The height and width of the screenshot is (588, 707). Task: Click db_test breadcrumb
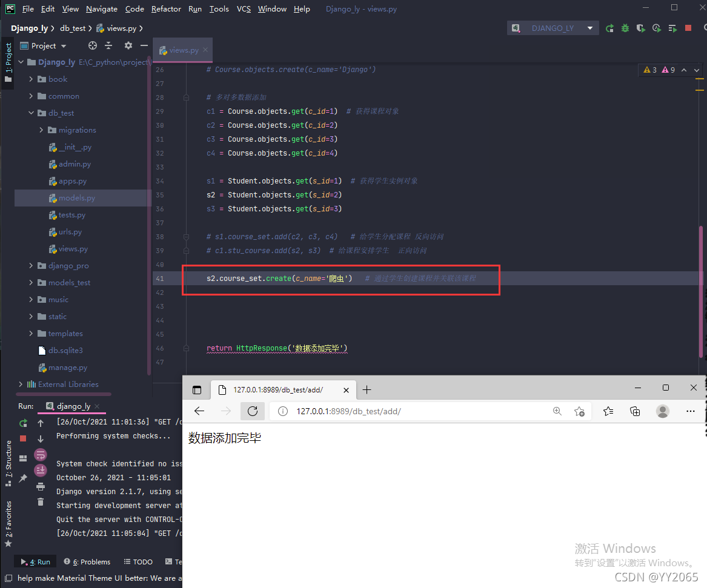[73, 28]
